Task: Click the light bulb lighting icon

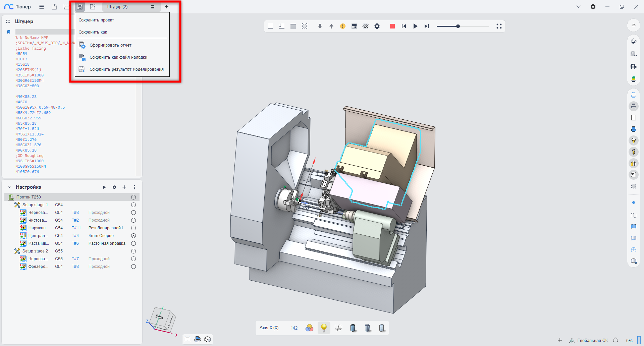Action: click(x=324, y=328)
